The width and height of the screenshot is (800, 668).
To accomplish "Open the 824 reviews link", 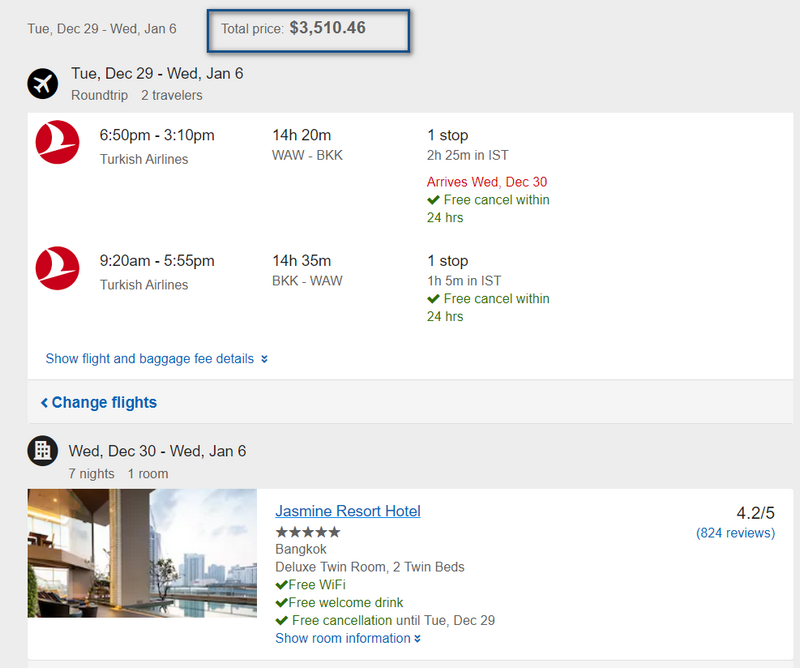I will [735, 533].
